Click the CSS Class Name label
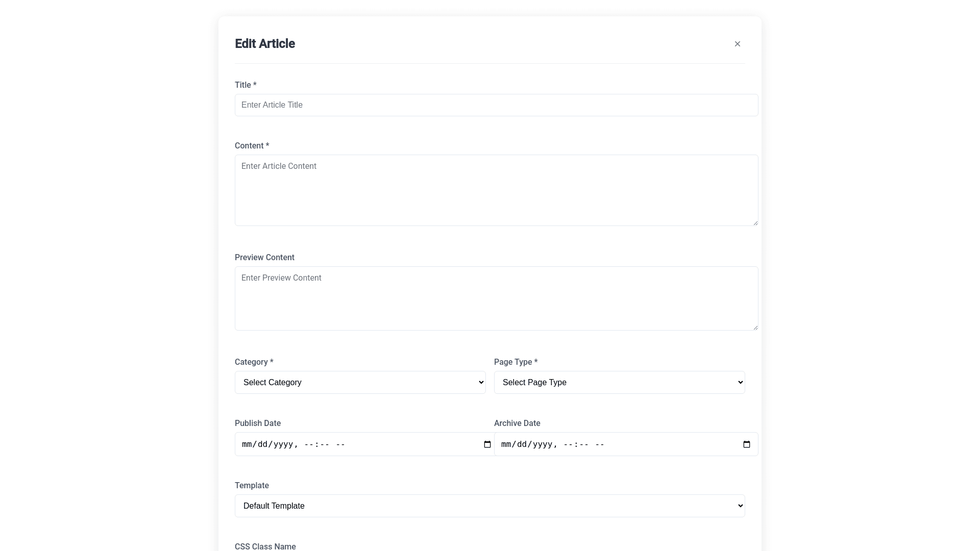The width and height of the screenshot is (980, 551). point(265,546)
